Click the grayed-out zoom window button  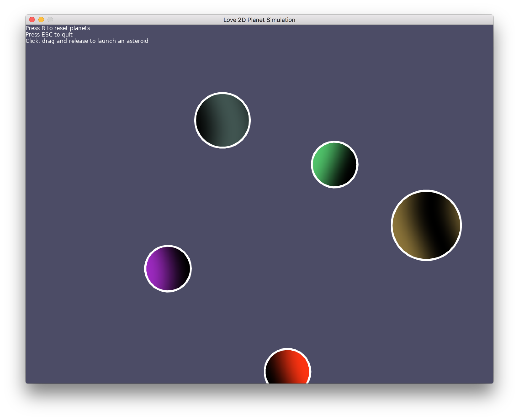(50, 20)
